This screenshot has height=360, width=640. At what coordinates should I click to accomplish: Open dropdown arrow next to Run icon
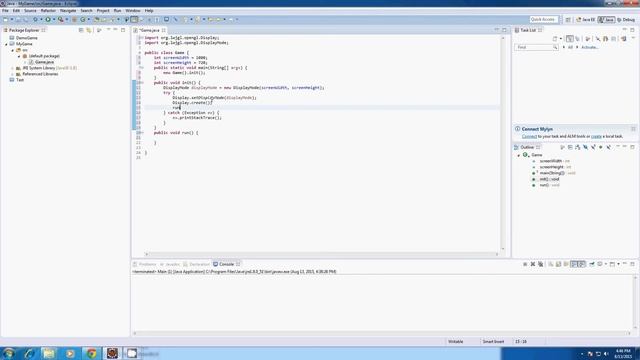click(53, 19)
